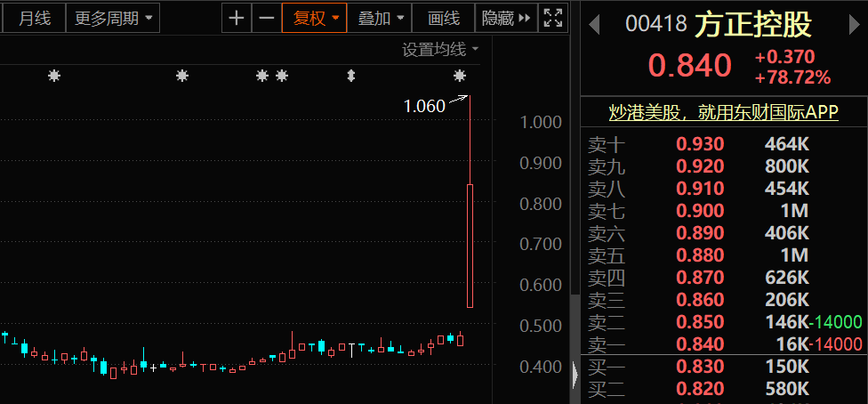Image resolution: width=868 pixels, height=404 pixels.
Task: Open the 东财国际APP promotional link
Action: (x=723, y=113)
